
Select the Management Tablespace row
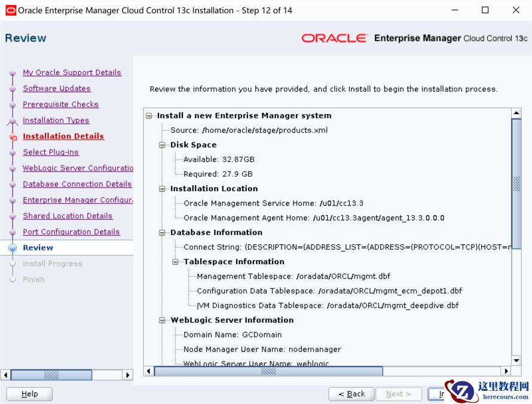tap(293, 276)
